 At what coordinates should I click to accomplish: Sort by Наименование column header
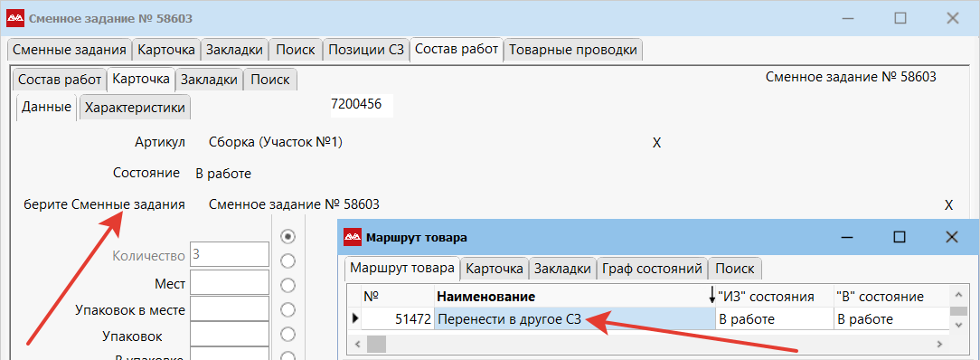(x=575, y=297)
